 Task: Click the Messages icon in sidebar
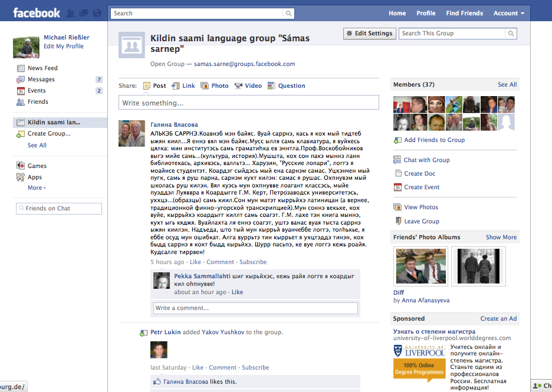coord(21,80)
